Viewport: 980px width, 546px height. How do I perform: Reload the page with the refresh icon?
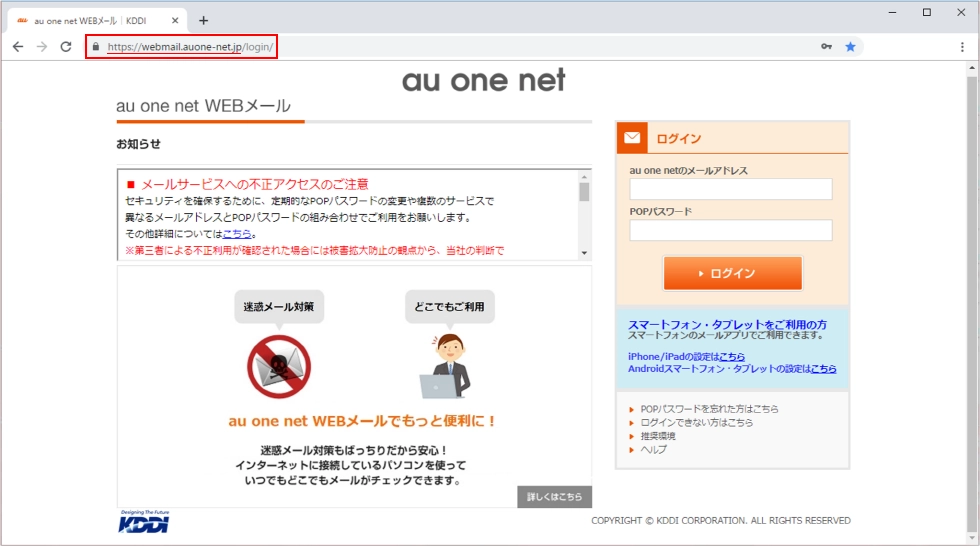[x=66, y=47]
